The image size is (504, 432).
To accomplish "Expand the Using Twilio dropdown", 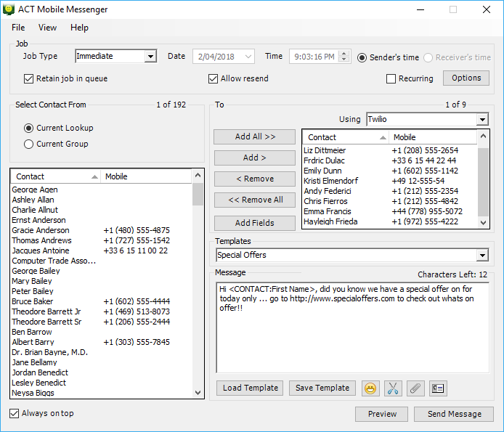I will [x=482, y=120].
